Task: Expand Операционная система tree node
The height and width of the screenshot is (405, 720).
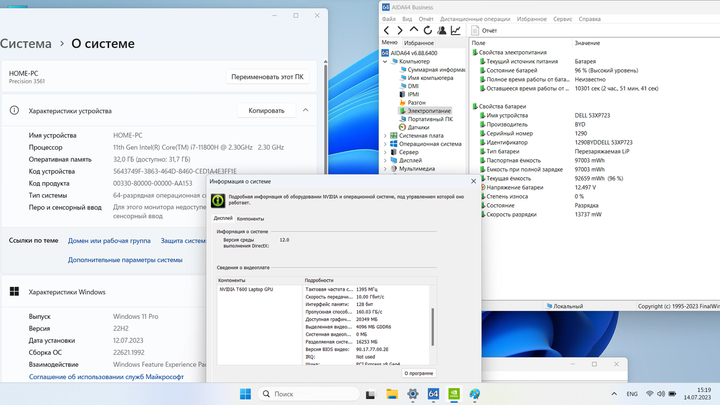Action: (x=385, y=144)
